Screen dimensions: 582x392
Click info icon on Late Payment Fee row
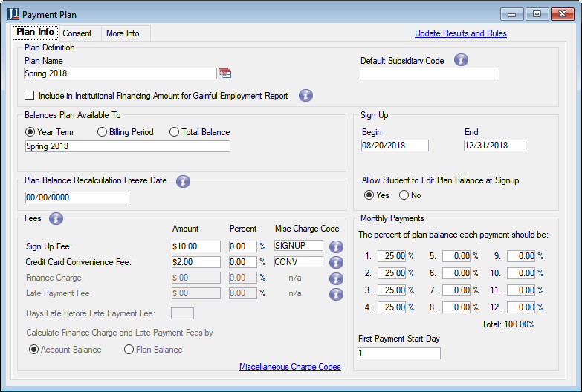click(336, 294)
